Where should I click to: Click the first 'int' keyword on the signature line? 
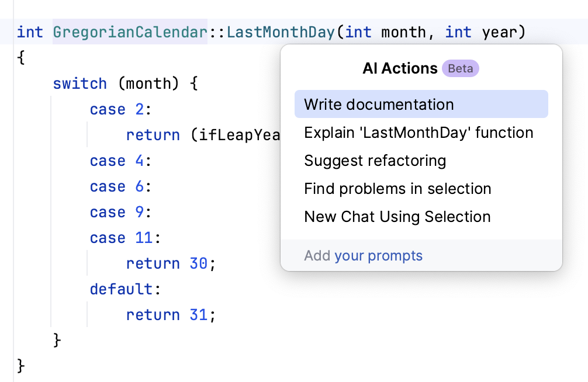tap(30, 32)
